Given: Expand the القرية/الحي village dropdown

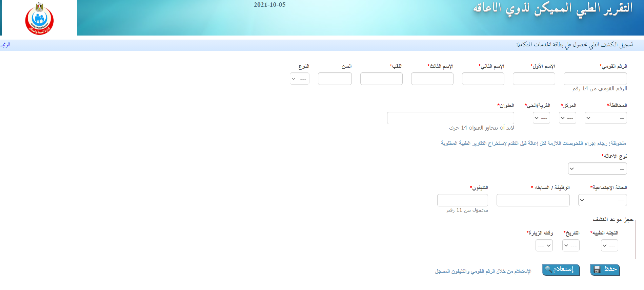Looking at the screenshot, I should tap(541, 118).
